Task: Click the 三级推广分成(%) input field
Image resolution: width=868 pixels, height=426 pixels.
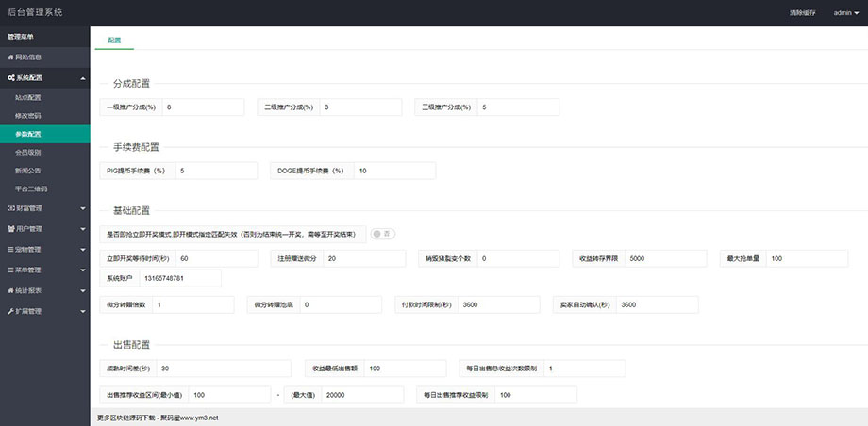Action: (518, 107)
